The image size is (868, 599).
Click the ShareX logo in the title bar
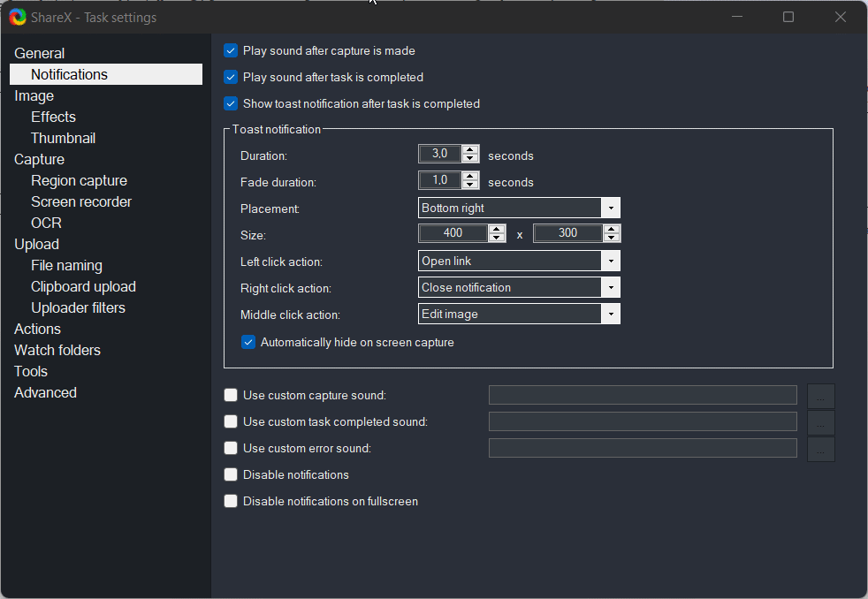click(x=17, y=17)
